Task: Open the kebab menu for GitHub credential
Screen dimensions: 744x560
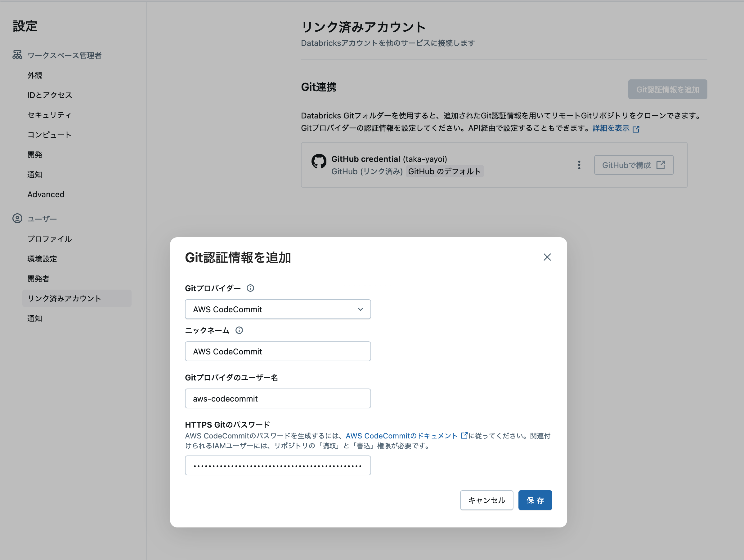Action: tap(579, 165)
